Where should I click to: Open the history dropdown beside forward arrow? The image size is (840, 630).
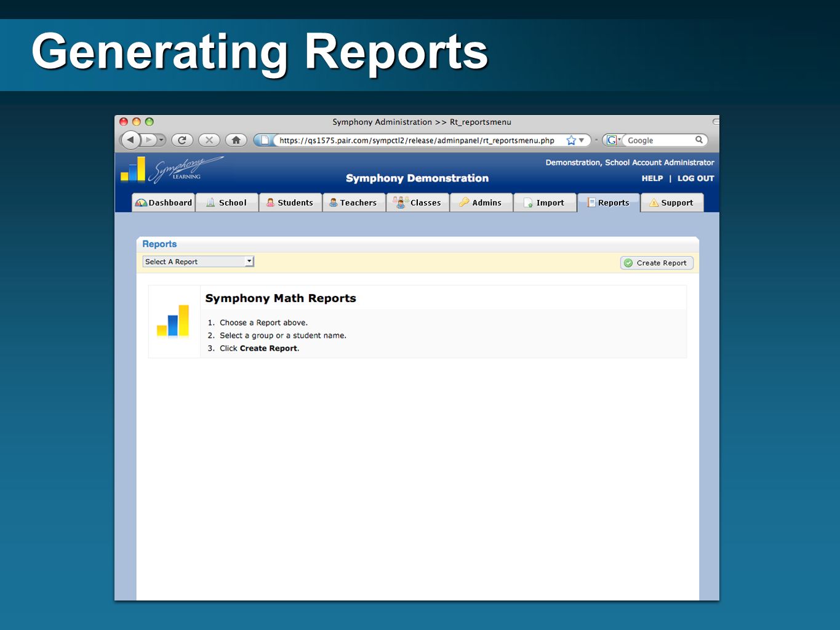tap(161, 140)
